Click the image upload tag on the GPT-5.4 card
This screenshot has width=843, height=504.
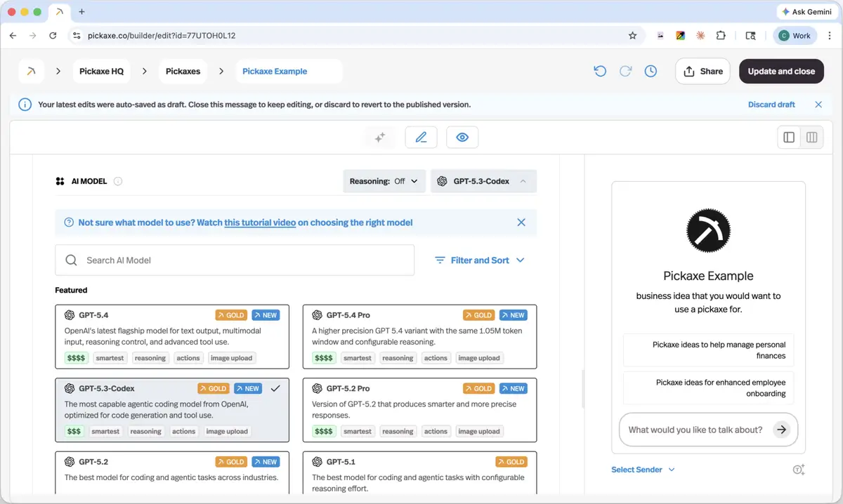click(231, 358)
